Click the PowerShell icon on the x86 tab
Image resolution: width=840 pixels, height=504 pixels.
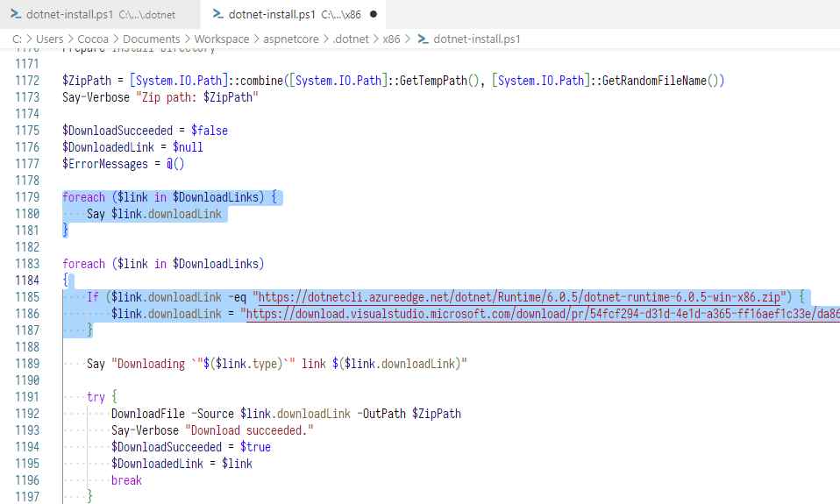coord(217,15)
